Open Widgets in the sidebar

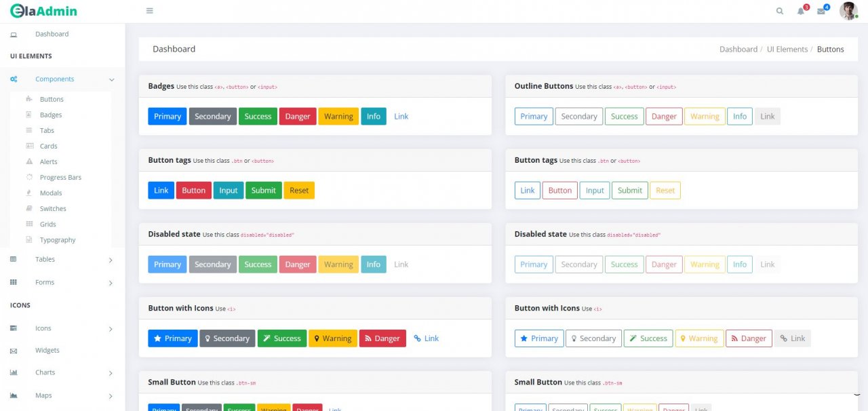(47, 350)
